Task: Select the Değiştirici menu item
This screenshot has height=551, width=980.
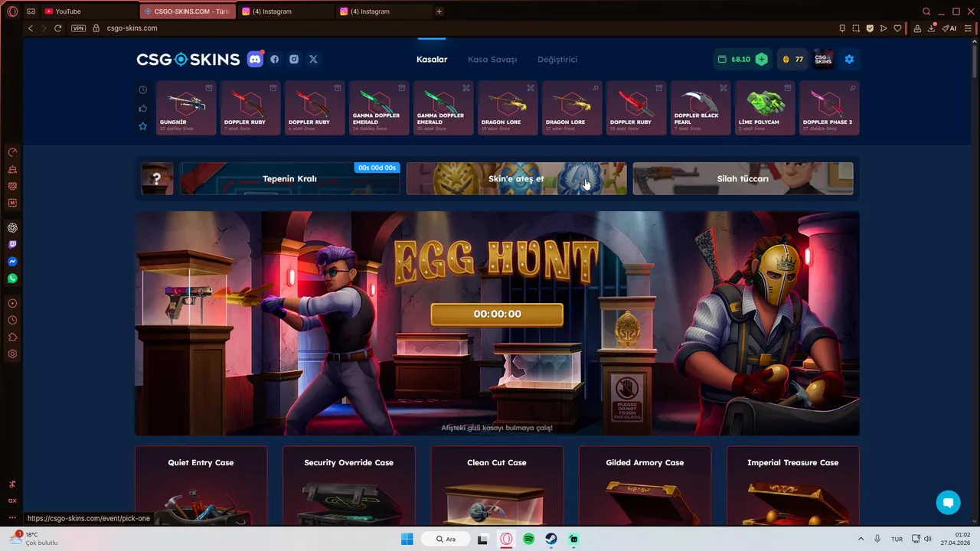Action: pyautogui.click(x=557, y=59)
